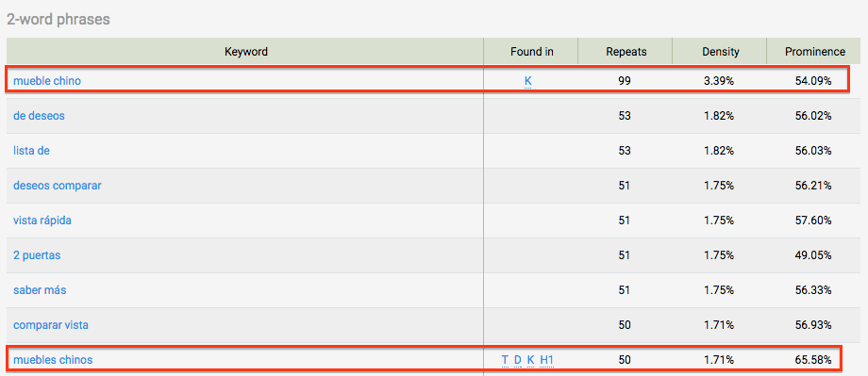
Task: Select the repeats value for 'saber más'
Action: tap(625, 290)
